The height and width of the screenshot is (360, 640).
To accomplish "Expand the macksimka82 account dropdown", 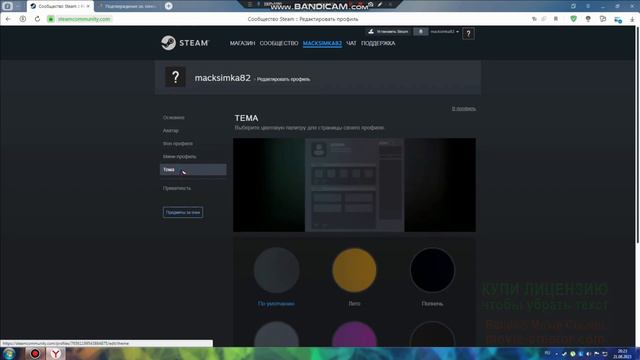I will [444, 31].
